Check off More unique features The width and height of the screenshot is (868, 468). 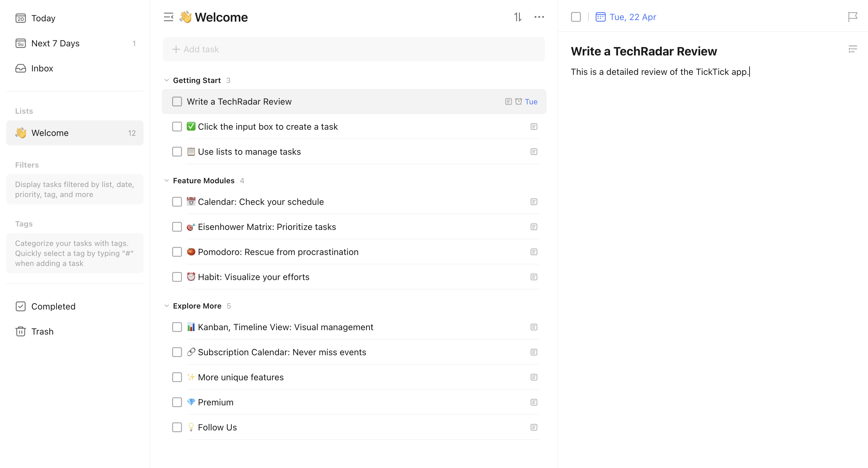[x=177, y=377]
